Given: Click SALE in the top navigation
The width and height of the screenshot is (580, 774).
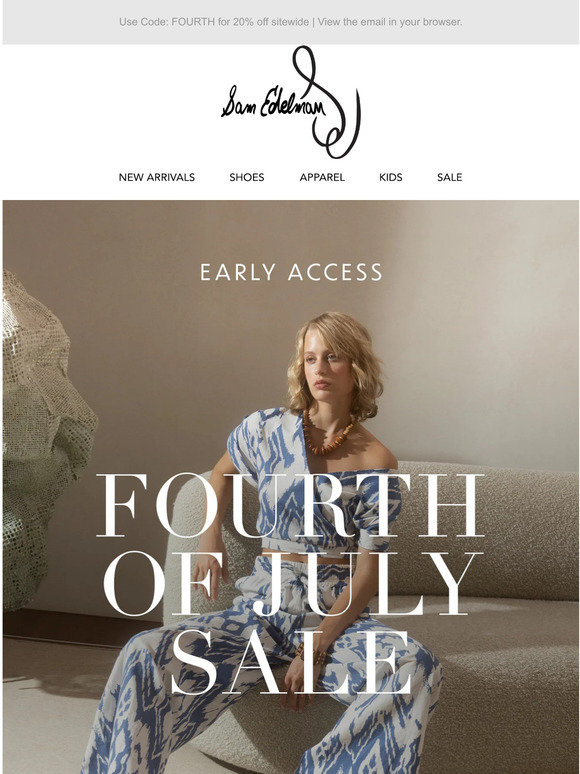Looking at the screenshot, I should (x=449, y=177).
